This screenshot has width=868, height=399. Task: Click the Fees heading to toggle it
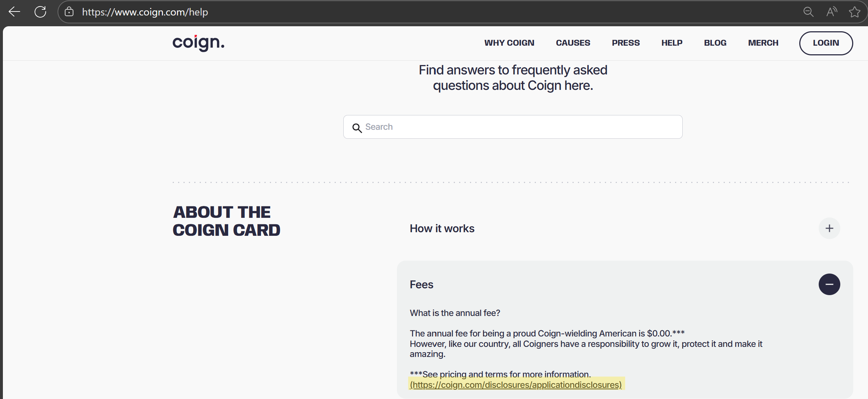pos(421,284)
